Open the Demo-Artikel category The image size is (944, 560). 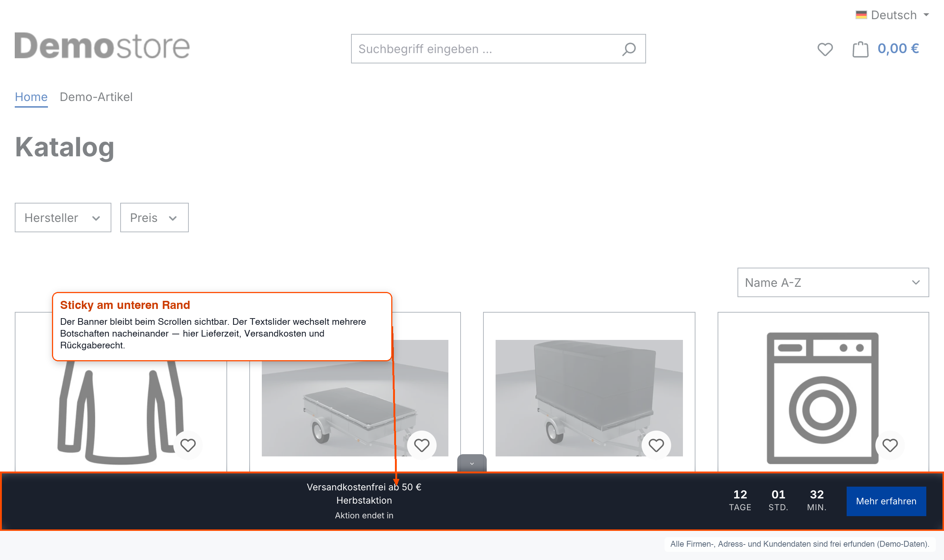(x=96, y=97)
